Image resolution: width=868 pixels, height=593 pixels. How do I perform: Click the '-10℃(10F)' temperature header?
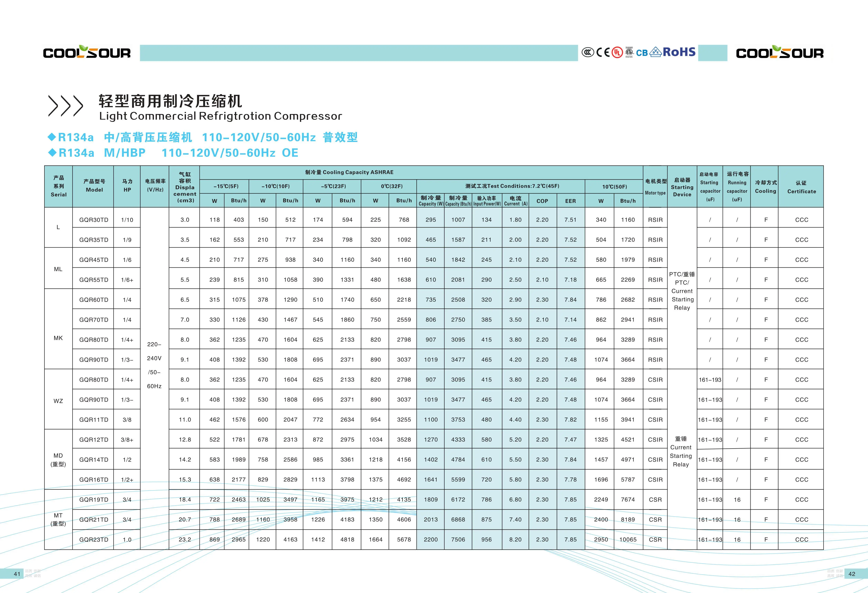276,186
